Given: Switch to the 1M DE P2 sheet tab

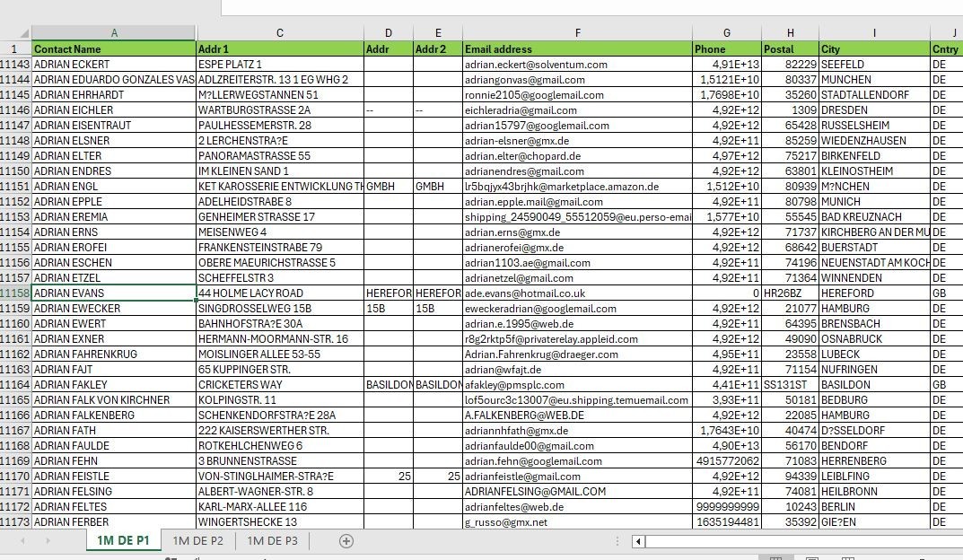Looking at the screenshot, I should (197, 541).
